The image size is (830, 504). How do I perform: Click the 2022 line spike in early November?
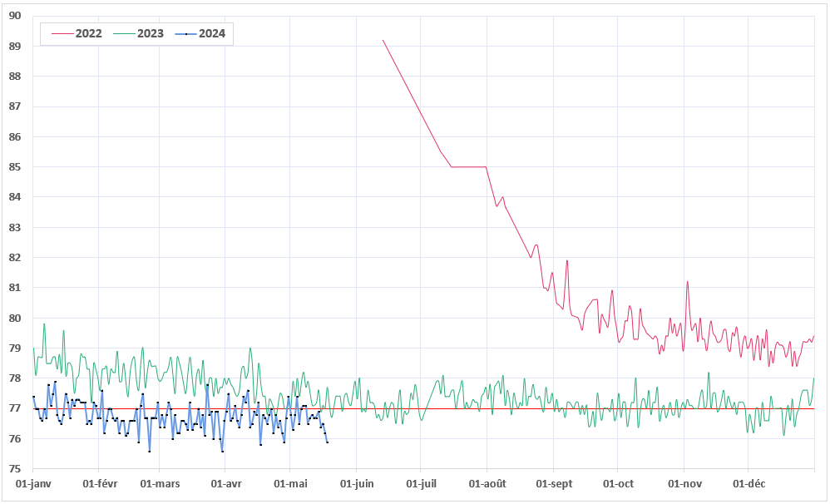click(x=687, y=282)
